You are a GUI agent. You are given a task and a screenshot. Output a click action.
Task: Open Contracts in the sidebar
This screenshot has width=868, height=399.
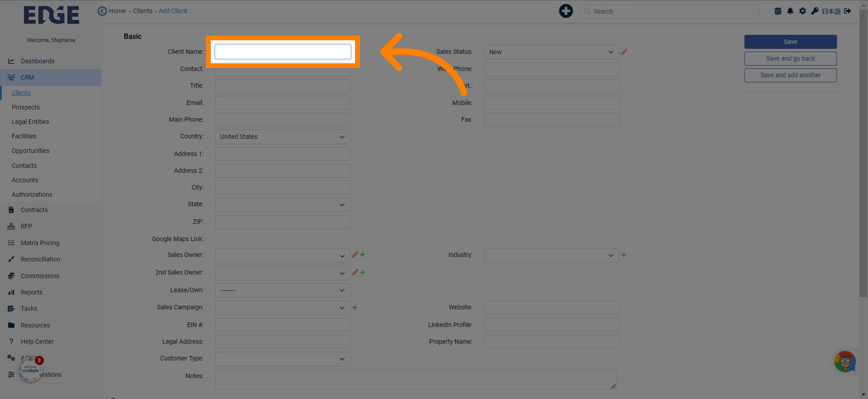(x=51, y=210)
